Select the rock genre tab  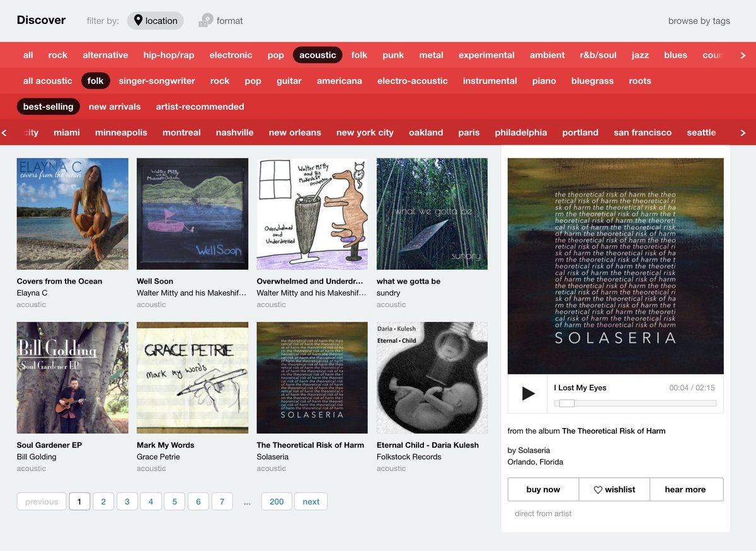58,55
